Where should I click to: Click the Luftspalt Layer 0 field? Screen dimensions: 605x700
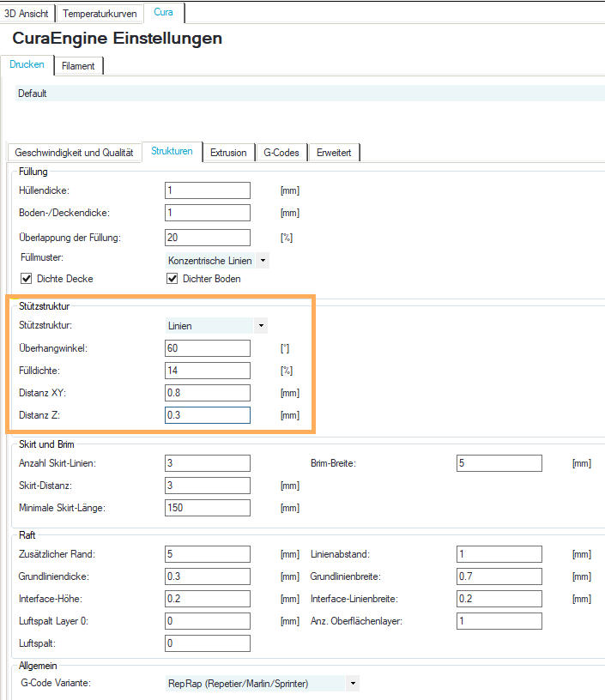click(208, 621)
